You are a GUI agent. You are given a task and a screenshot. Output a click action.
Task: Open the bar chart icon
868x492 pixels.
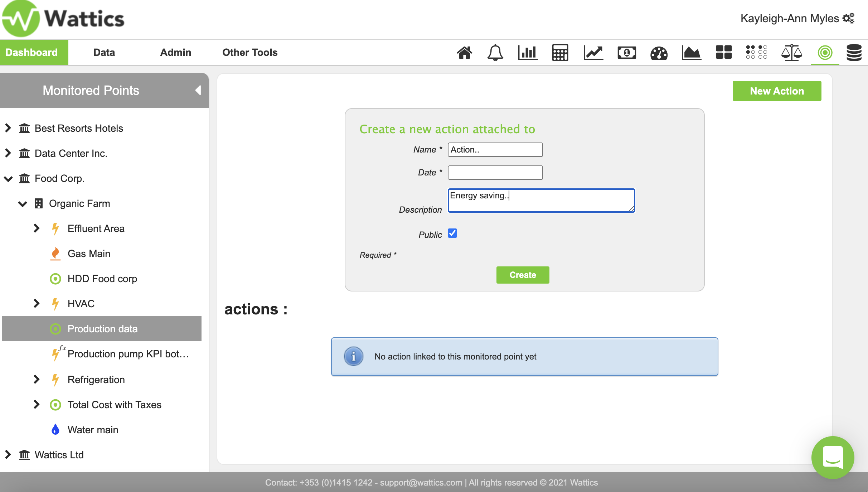pos(528,53)
